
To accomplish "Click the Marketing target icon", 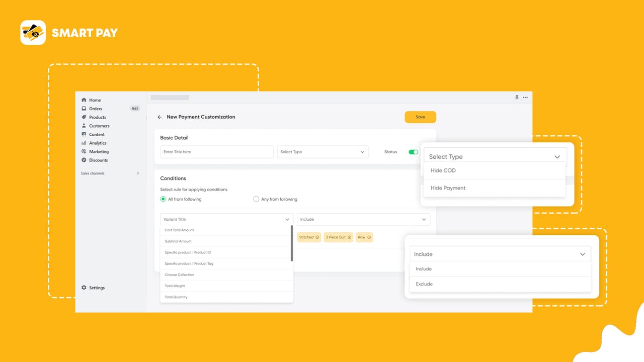I will click(84, 151).
